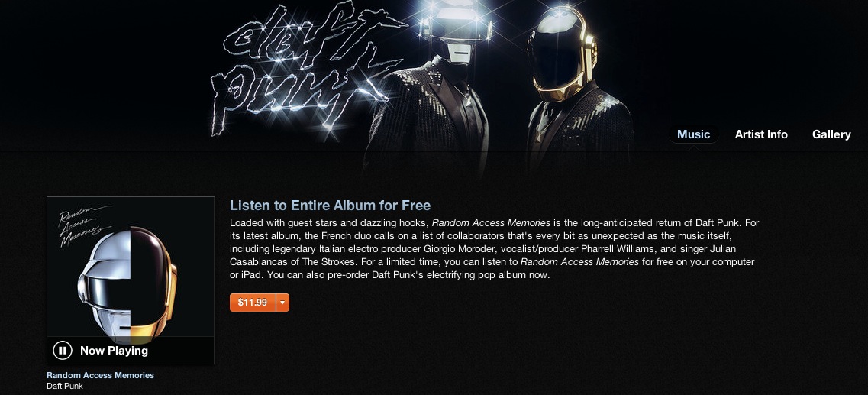Buy the album for $11.99
The height and width of the screenshot is (395, 868).
click(x=253, y=303)
